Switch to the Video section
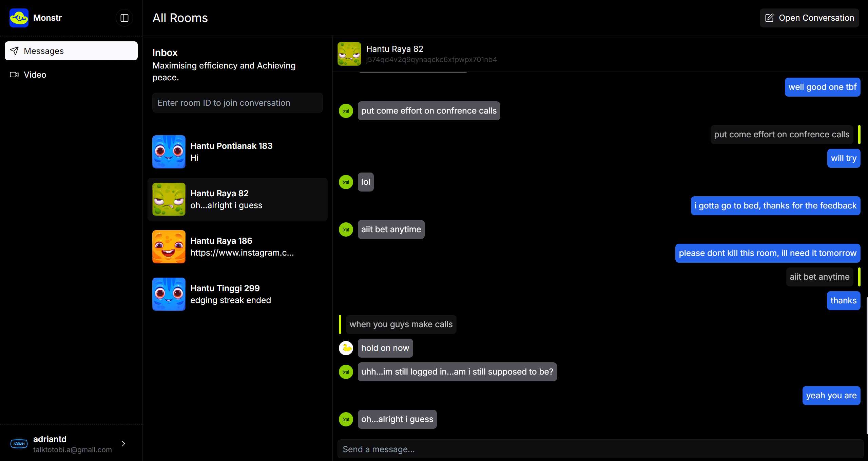Screen dimensions: 868x461 (35, 75)
